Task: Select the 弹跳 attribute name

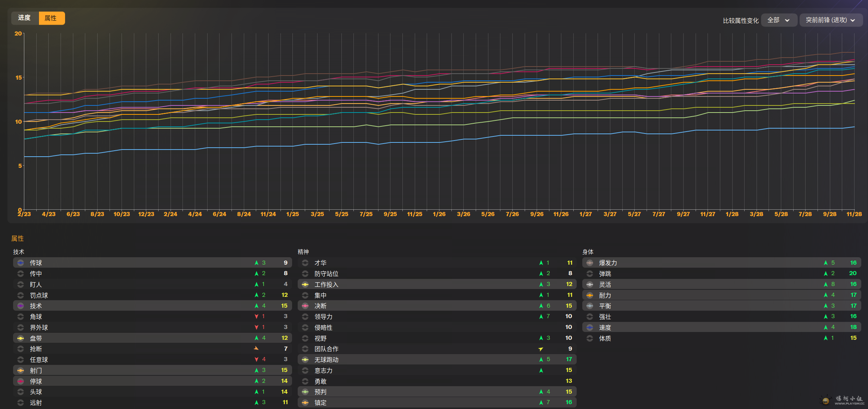Action: 605,274
